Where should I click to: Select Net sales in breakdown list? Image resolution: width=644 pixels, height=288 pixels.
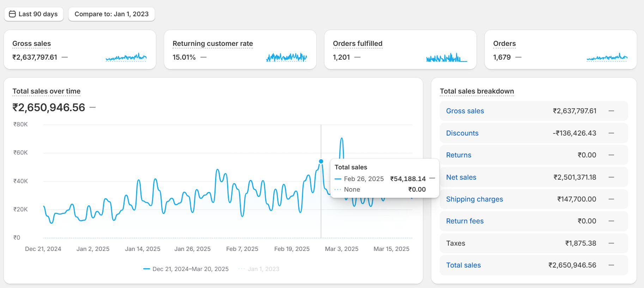[461, 177]
